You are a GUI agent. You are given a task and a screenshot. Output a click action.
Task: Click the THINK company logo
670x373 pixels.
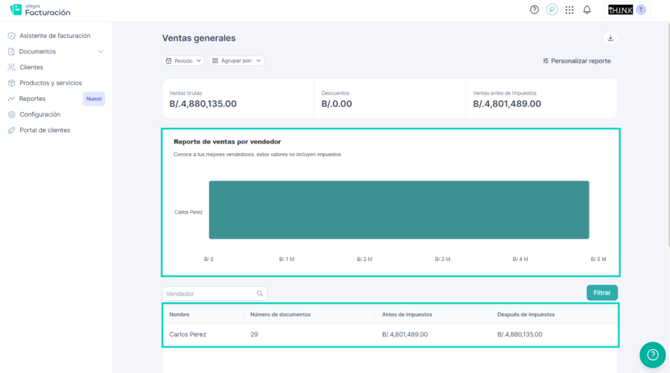[620, 10]
